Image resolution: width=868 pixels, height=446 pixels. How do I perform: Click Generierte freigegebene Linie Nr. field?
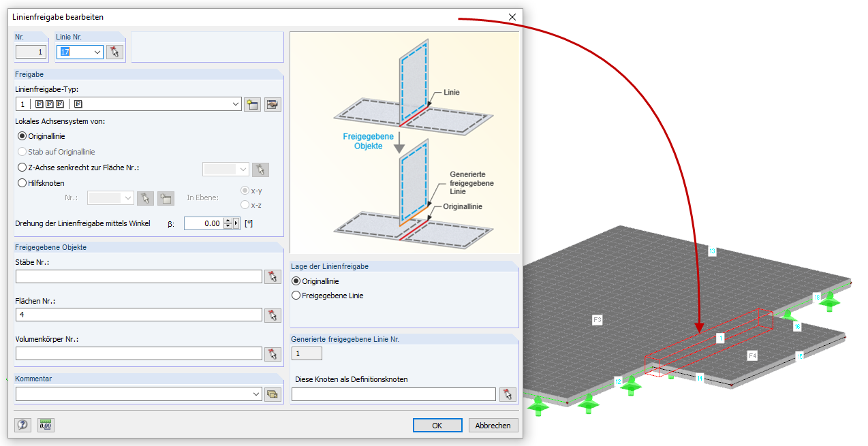coord(307,353)
